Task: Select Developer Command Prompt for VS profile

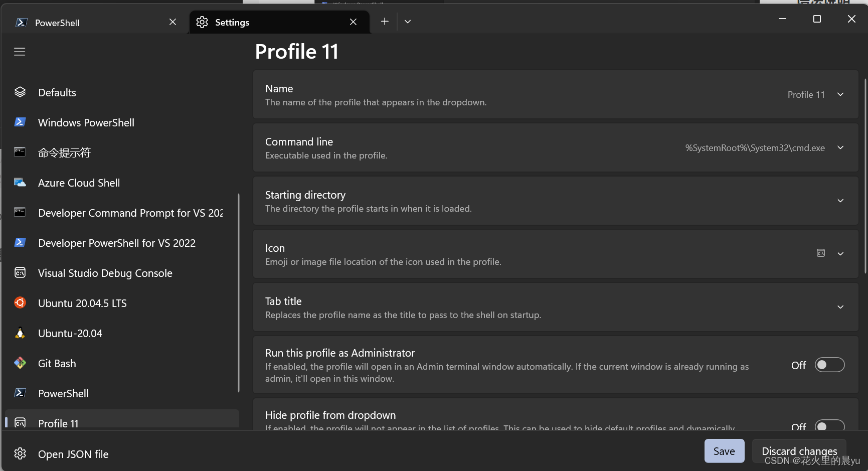Action: tap(121, 213)
